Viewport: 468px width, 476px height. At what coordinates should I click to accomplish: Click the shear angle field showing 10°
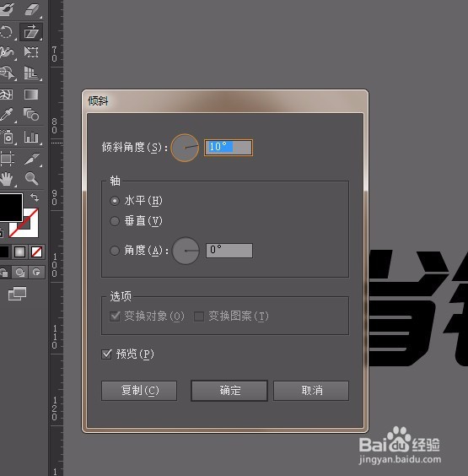pos(229,148)
